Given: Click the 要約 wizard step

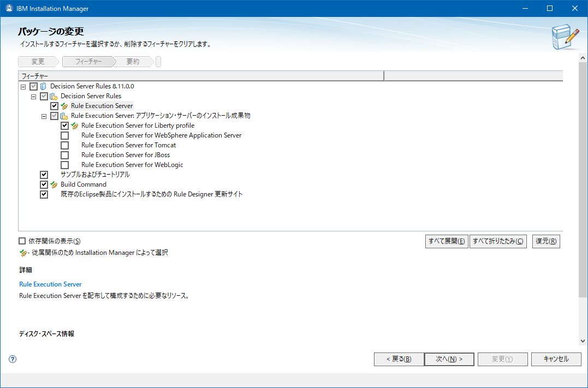Looking at the screenshot, I should 133,62.
